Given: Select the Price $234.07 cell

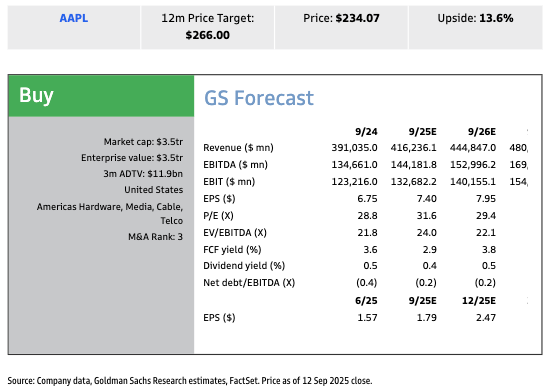Looking at the screenshot, I should click(x=341, y=27).
